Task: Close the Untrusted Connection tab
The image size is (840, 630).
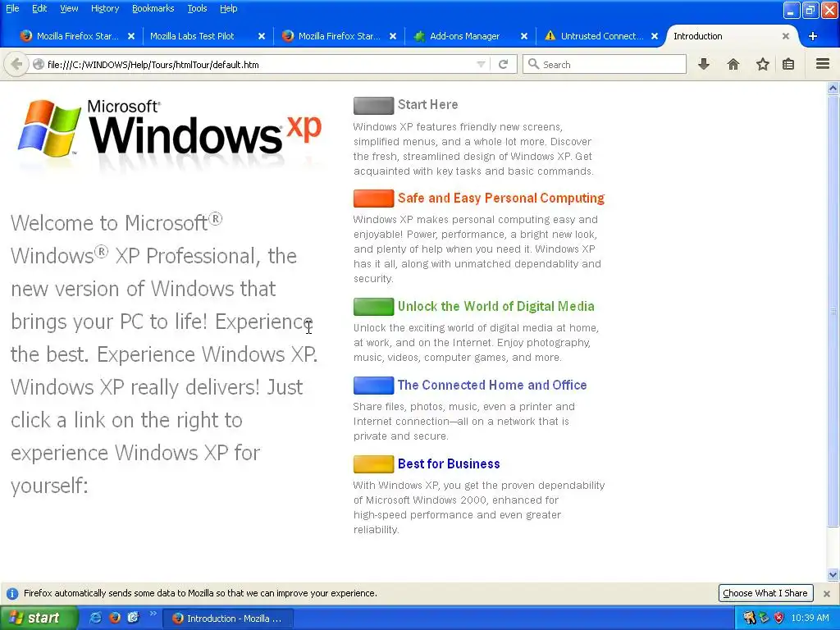Action: 655,36
